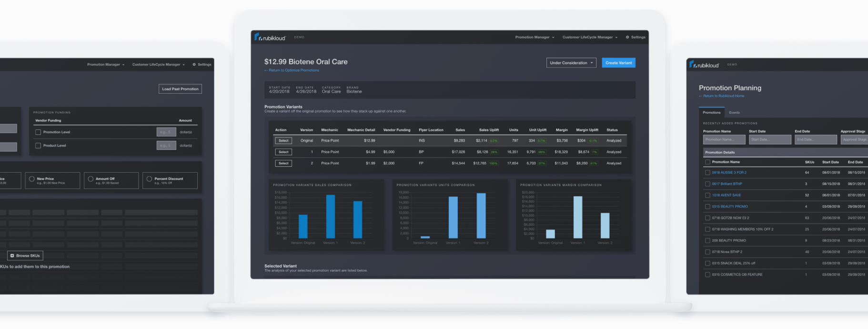Click End Date filter input
Viewport: 868px width, 329px height.
point(816,140)
